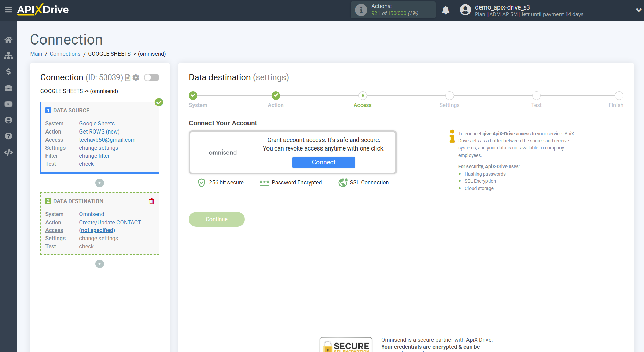The height and width of the screenshot is (352, 644).
Task: Open the billing dollar icon in sidebar
Action: pyautogui.click(x=8, y=72)
